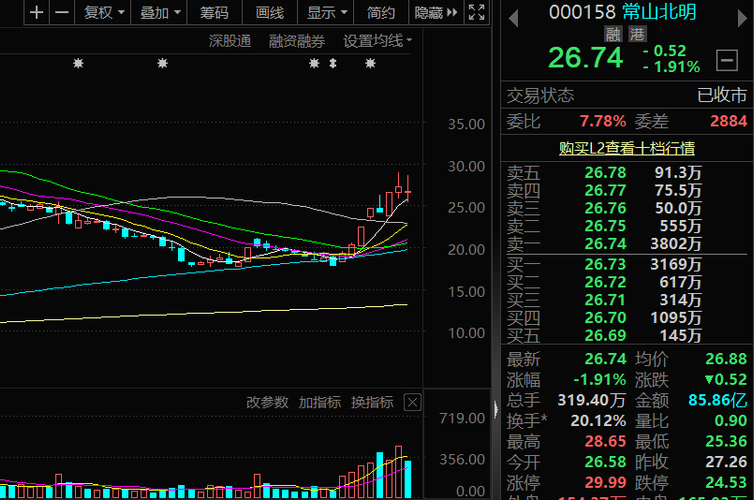Viewport: 754px width, 500px height.
Task: Select the 画线 drawing tool
Action: point(269,12)
